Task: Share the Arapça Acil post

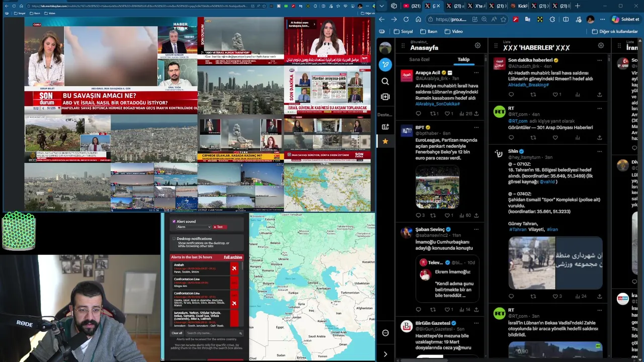Action: tap(476, 114)
